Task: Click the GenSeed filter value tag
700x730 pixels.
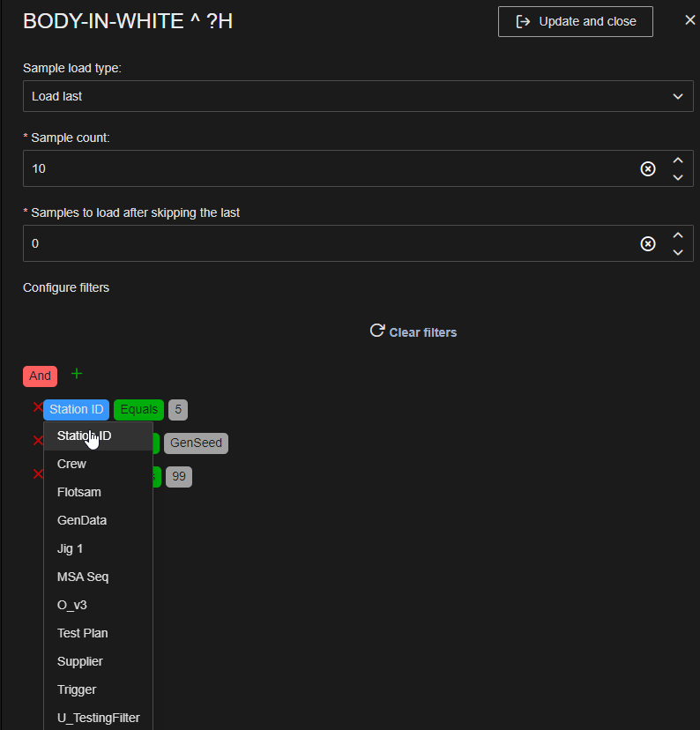Action: [196, 443]
